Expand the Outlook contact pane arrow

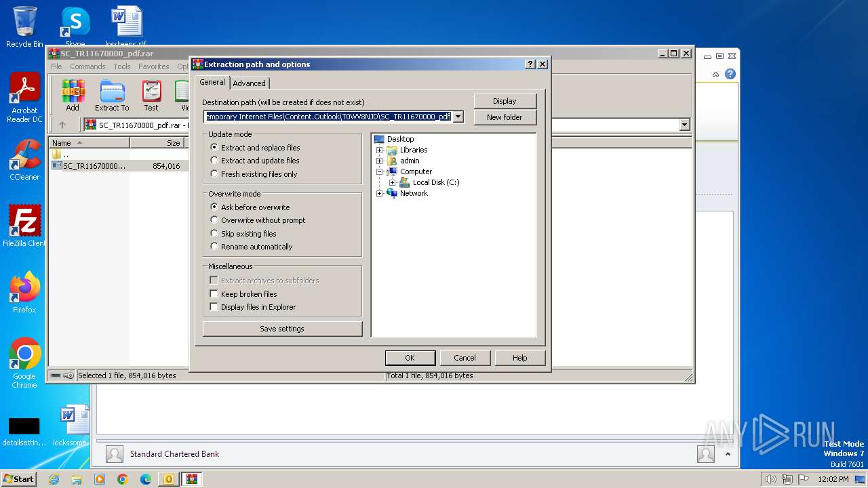pyautogui.click(x=728, y=454)
